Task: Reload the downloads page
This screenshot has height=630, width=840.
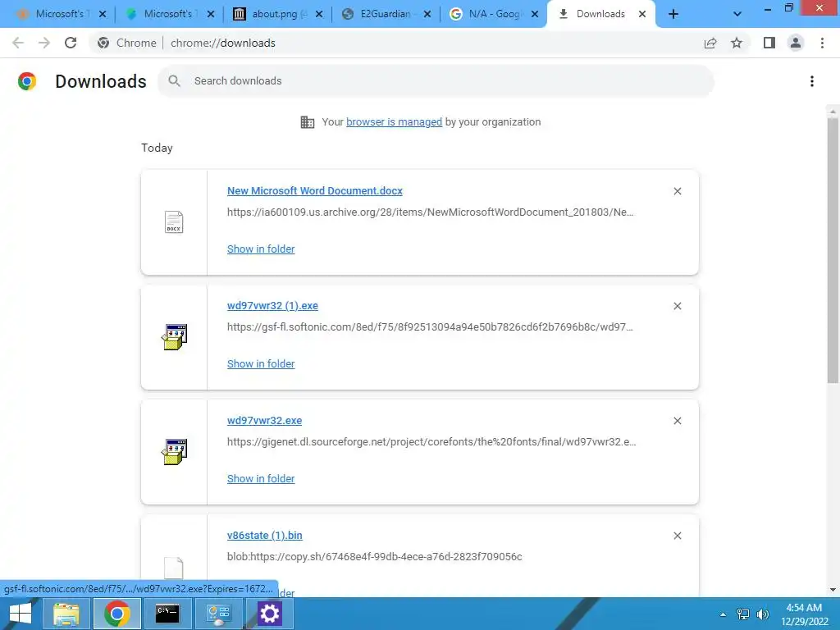Action: [x=71, y=43]
